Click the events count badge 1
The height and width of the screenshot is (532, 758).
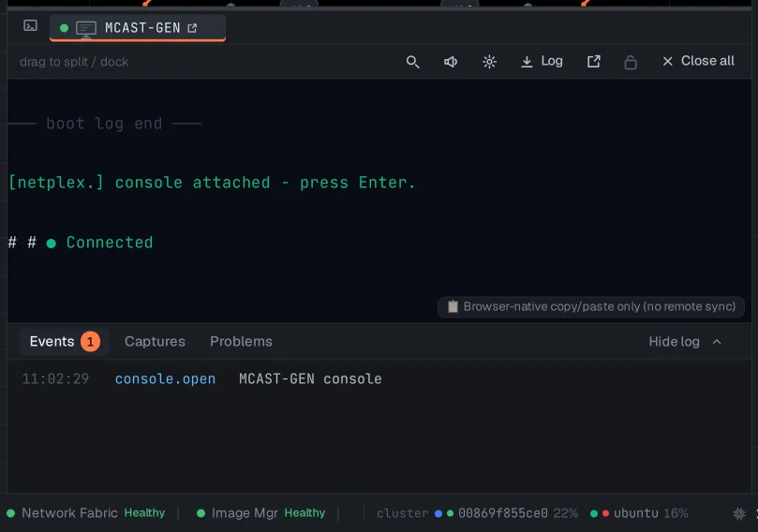tap(90, 342)
